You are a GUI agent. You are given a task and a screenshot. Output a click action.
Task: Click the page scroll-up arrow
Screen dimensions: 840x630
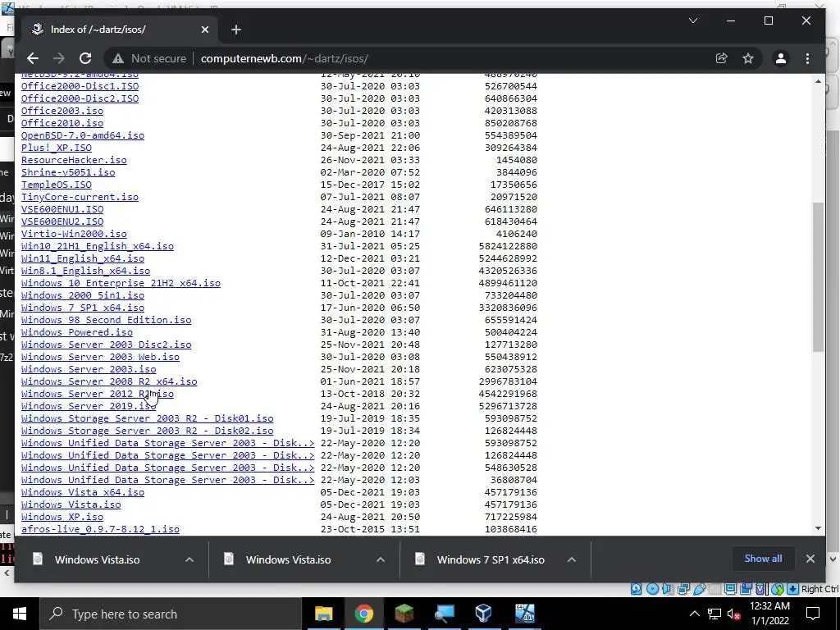(818, 81)
